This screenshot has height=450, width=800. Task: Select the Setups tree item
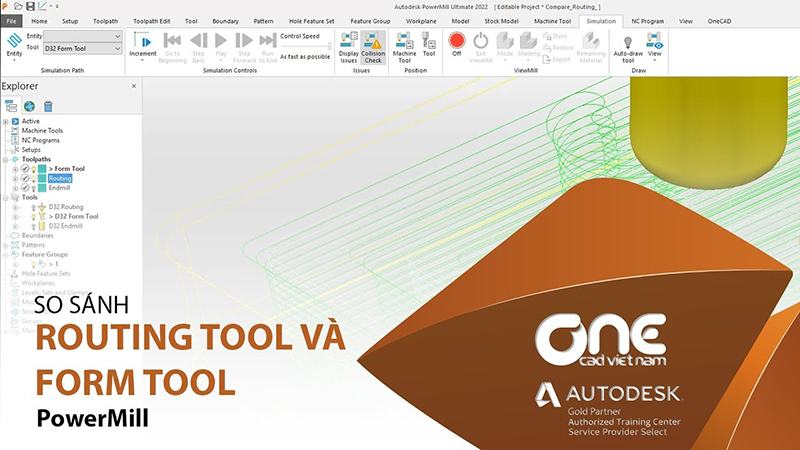pyautogui.click(x=31, y=150)
